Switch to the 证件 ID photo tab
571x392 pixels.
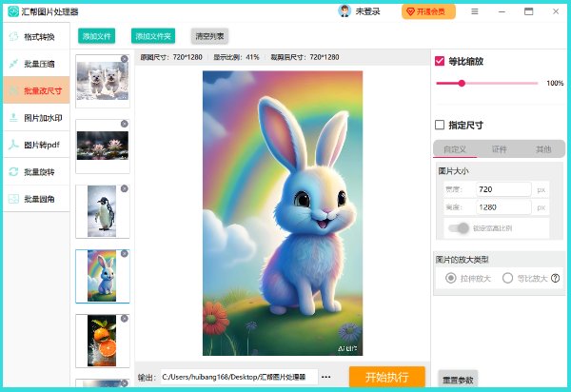click(x=500, y=149)
